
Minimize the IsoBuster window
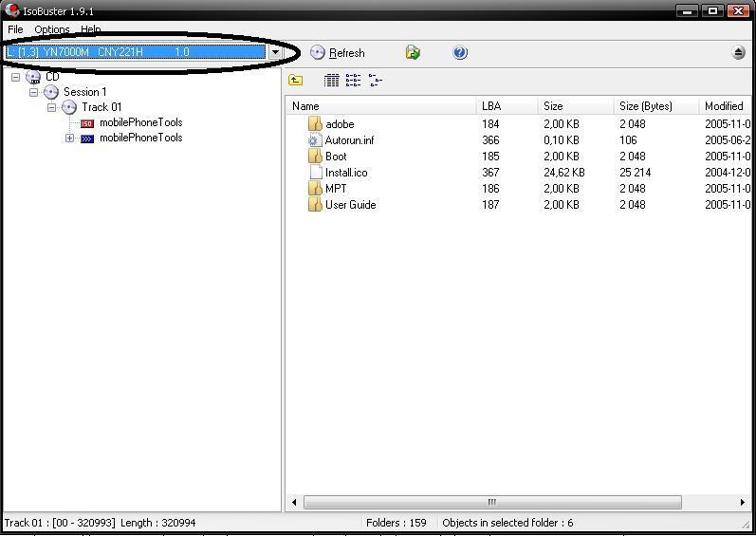click(x=687, y=10)
